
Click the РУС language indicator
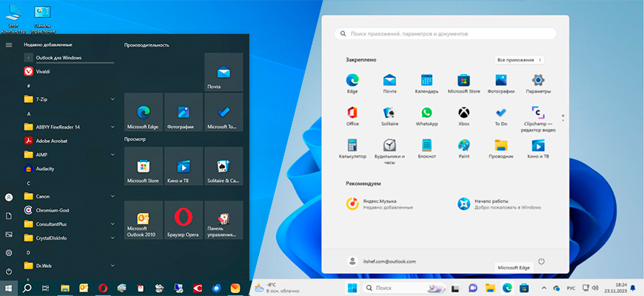[571, 288]
